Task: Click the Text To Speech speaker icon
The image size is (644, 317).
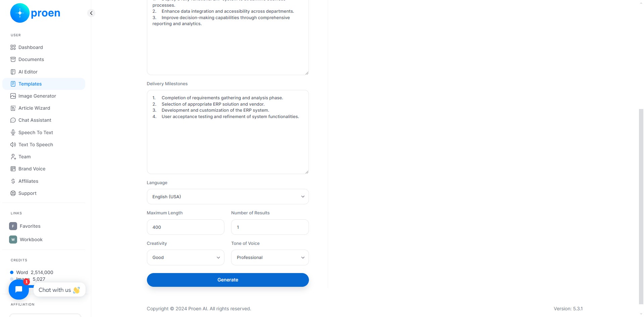Action: point(13,145)
